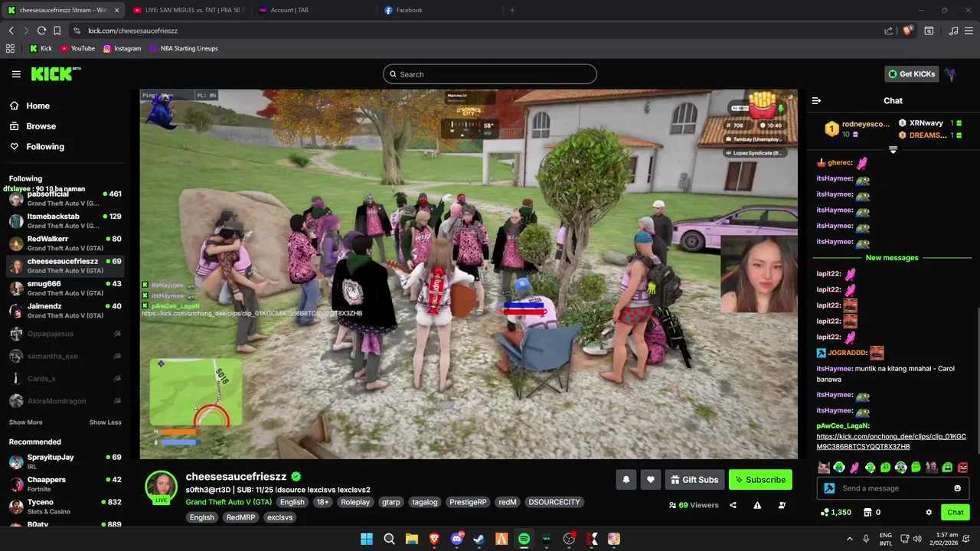
Task: Open Discord from the taskbar
Action: tap(457, 539)
